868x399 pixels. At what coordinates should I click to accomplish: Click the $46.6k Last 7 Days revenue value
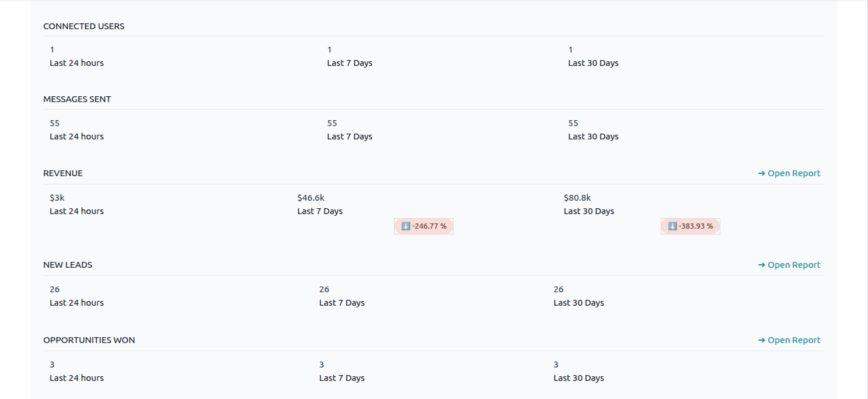(x=311, y=197)
